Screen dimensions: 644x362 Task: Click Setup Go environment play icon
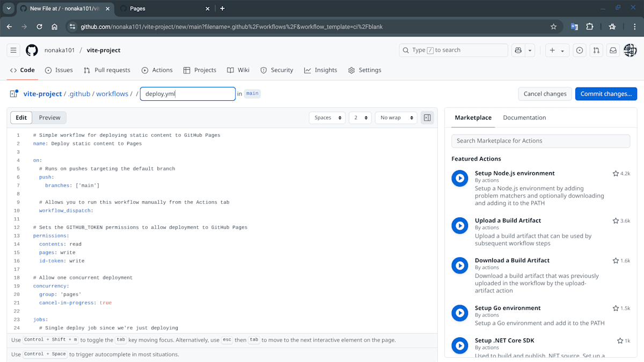460,313
